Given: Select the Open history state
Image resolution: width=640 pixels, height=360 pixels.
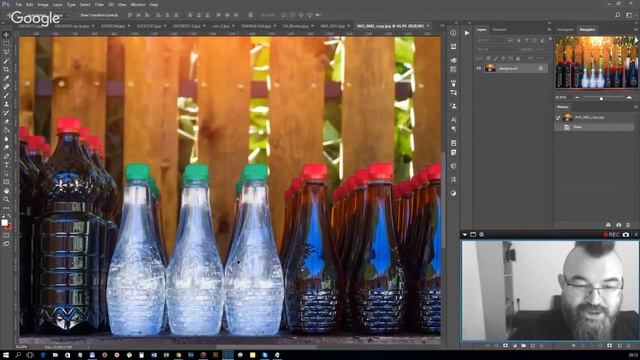Looking at the screenshot, I should tap(595, 127).
